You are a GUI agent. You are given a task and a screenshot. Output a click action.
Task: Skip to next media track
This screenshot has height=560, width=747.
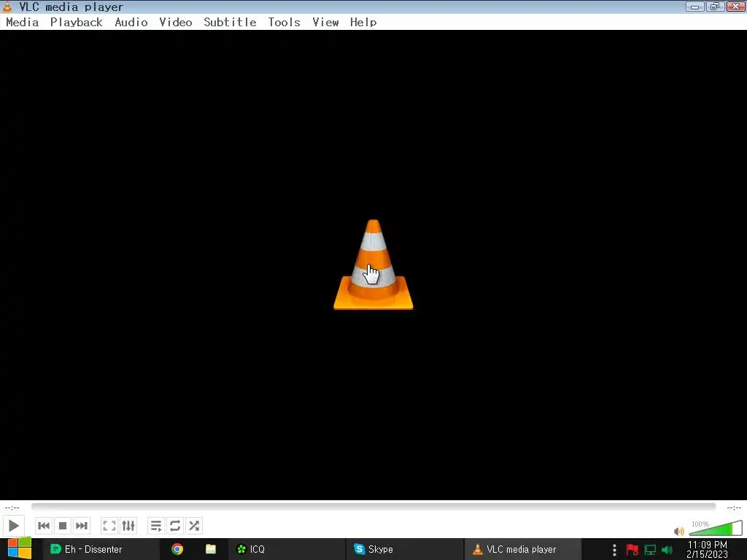click(82, 526)
